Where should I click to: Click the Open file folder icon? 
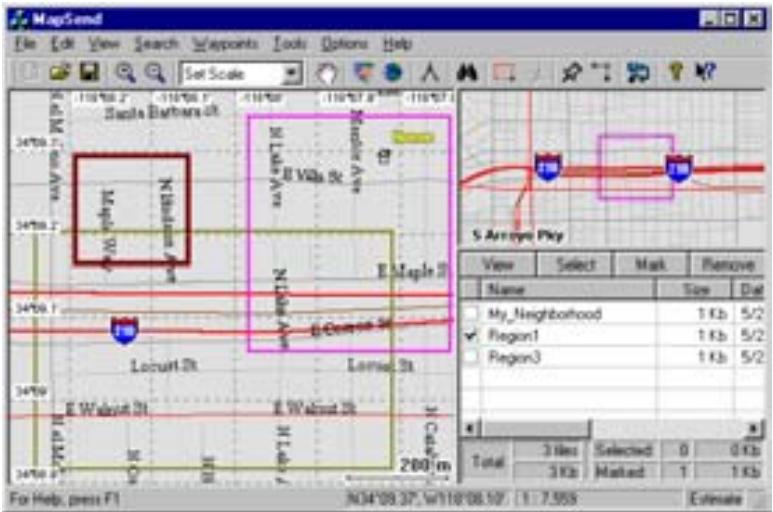60,73
